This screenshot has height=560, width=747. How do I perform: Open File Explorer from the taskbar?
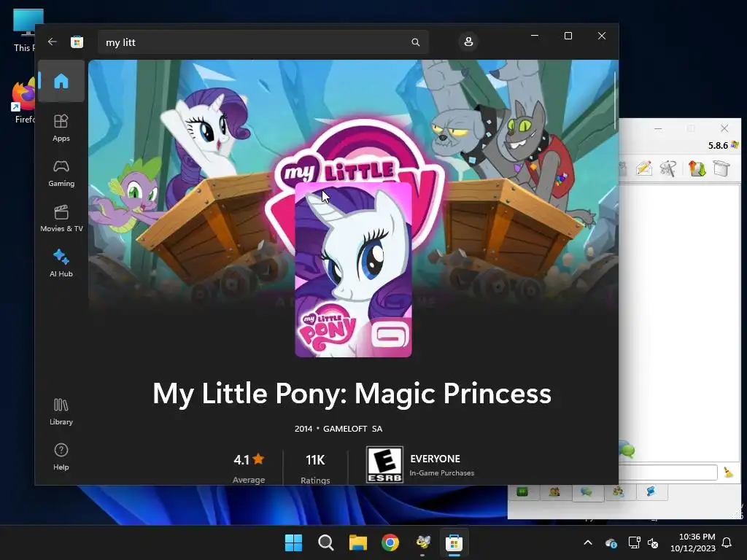(357, 542)
